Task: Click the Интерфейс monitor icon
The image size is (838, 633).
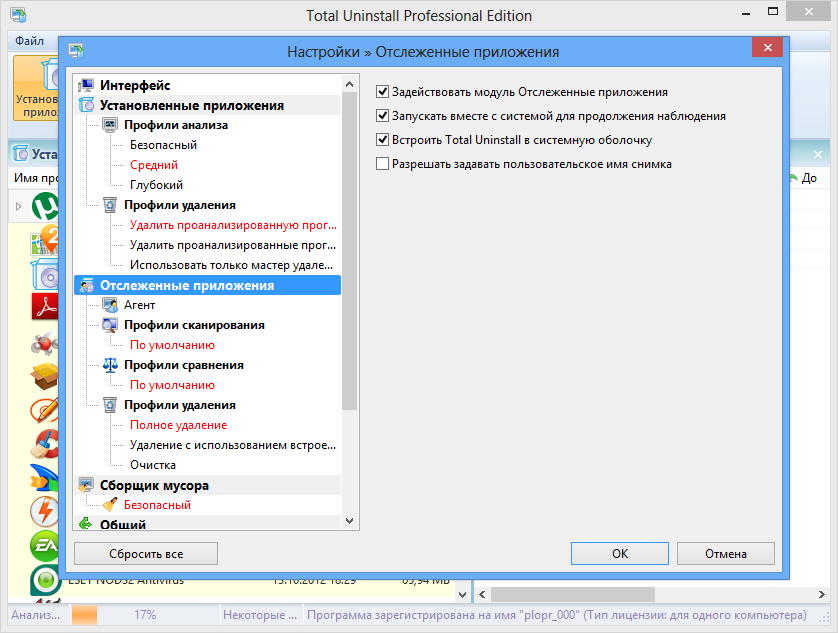Action: pos(86,86)
